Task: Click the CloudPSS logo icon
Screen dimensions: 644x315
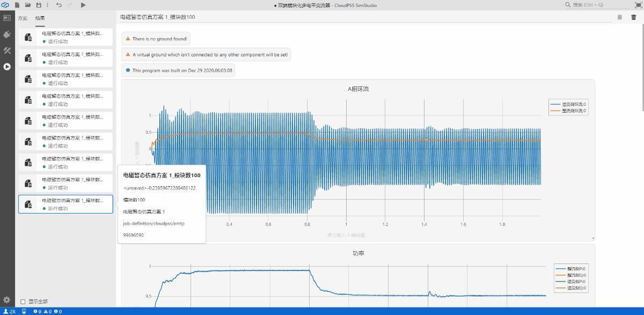Action: (x=5, y=5)
